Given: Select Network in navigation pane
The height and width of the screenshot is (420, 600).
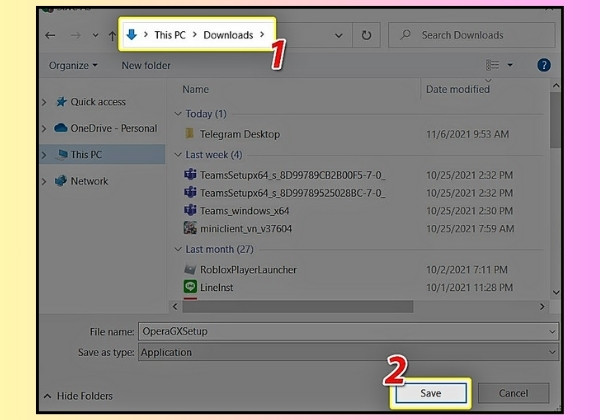Looking at the screenshot, I should (89, 181).
